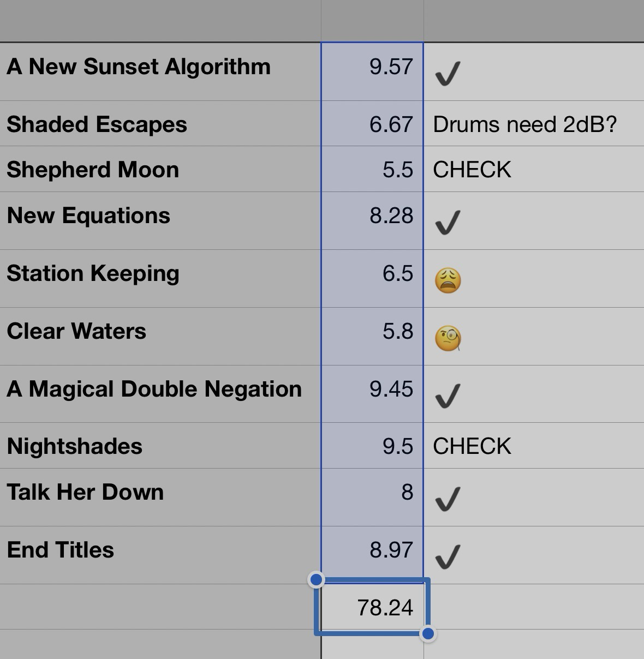Click the monocle face emoji for Clear Waters

click(448, 338)
